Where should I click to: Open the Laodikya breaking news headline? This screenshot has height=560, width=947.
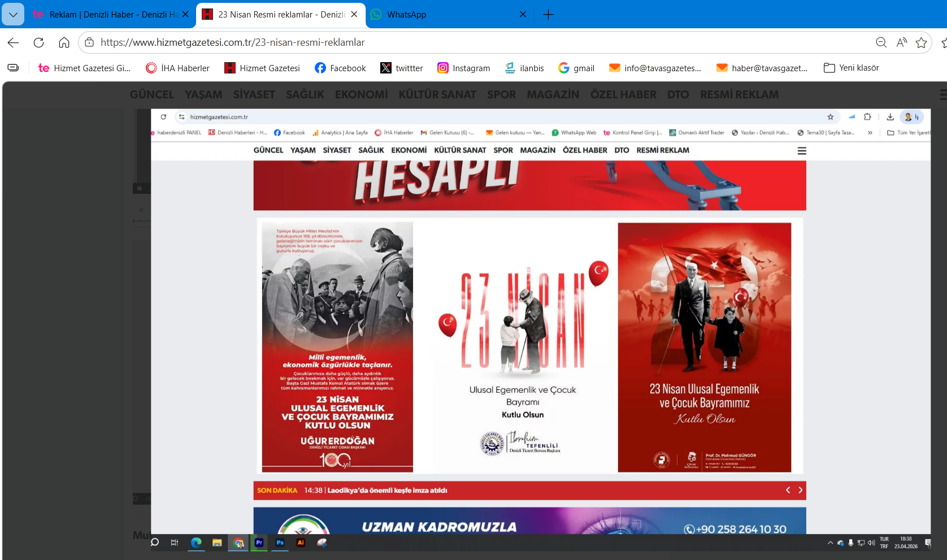pos(386,490)
